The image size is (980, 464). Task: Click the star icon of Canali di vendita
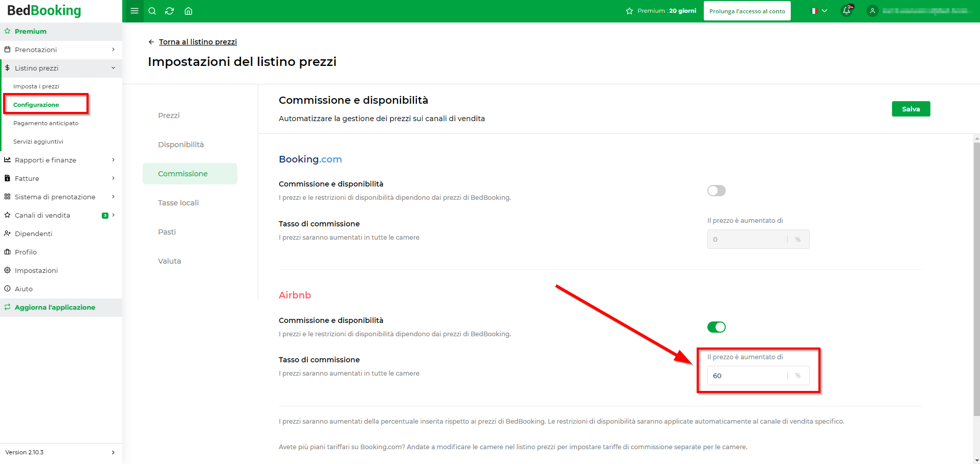coord(7,215)
